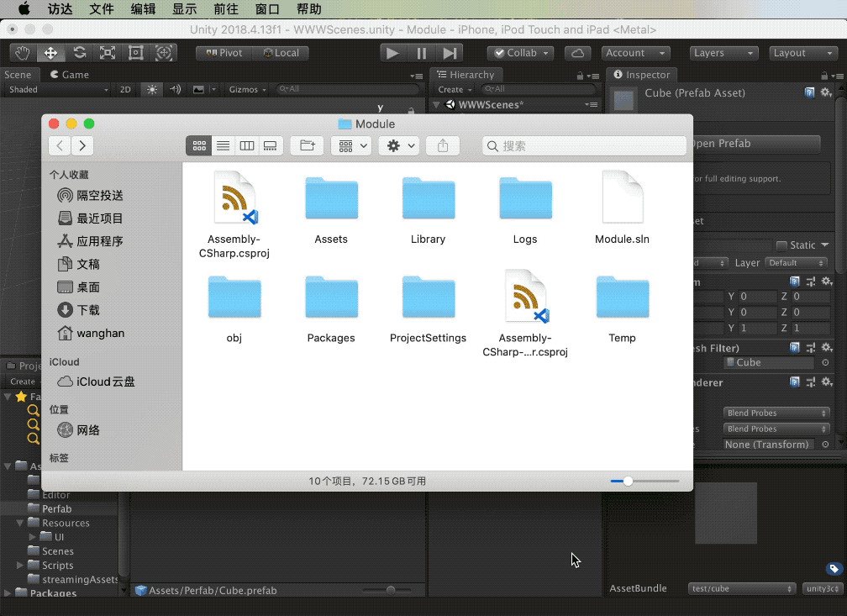Switch to the Scene tab
The width and height of the screenshot is (847, 616).
point(18,75)
